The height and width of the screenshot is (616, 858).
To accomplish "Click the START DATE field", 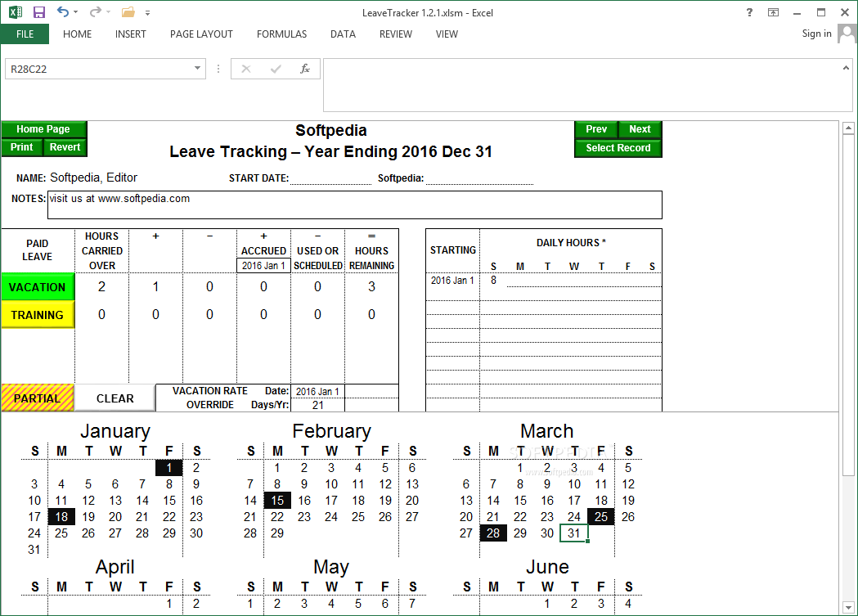I will click(x=330, y=178).
